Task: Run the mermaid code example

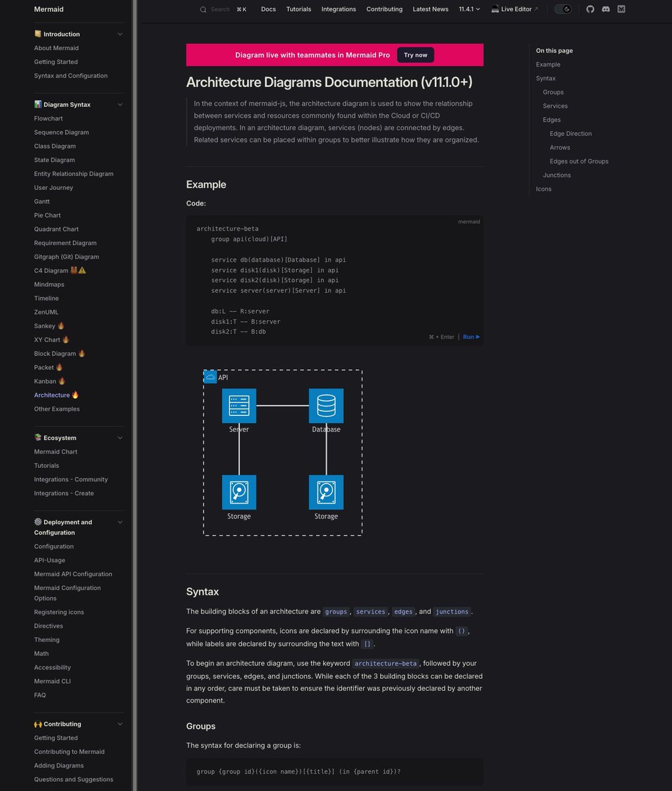Action: [472, 337]
